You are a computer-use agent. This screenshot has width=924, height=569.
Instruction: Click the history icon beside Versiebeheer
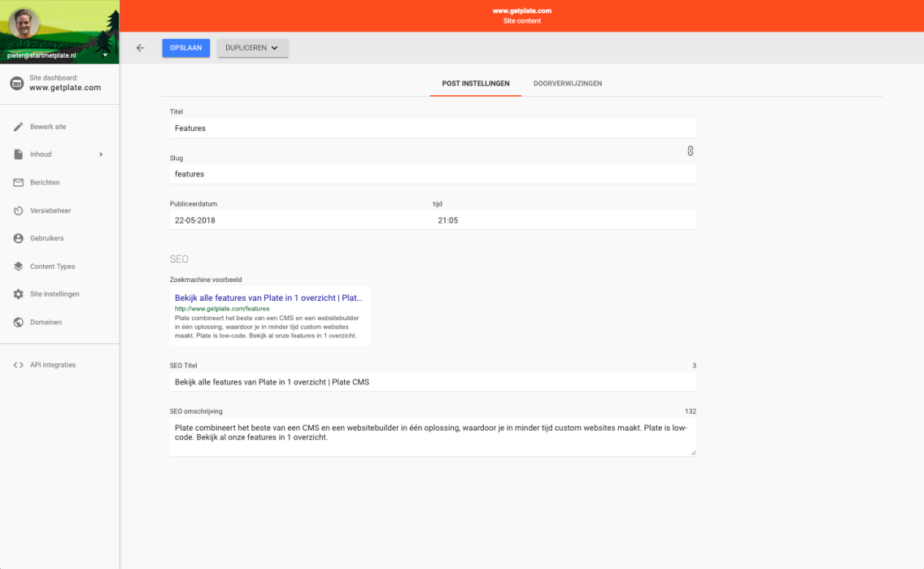pos(18,211)
